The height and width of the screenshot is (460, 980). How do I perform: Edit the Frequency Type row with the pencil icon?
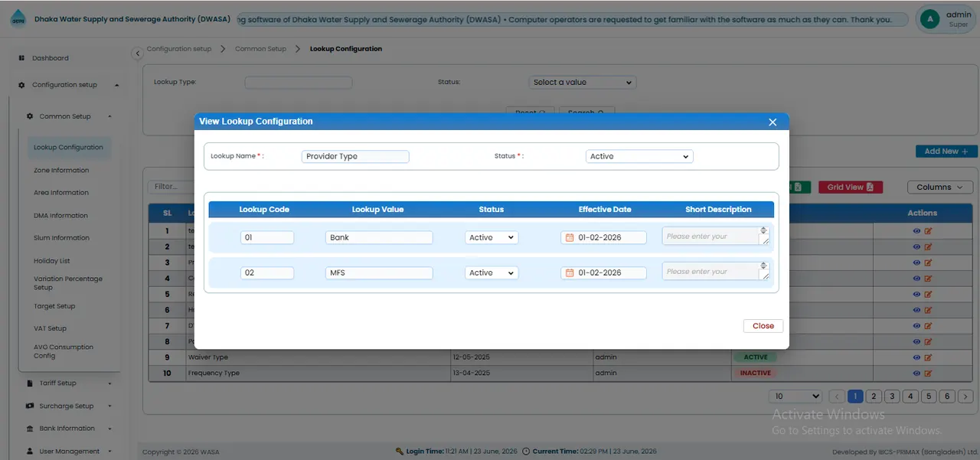[928, 374]
